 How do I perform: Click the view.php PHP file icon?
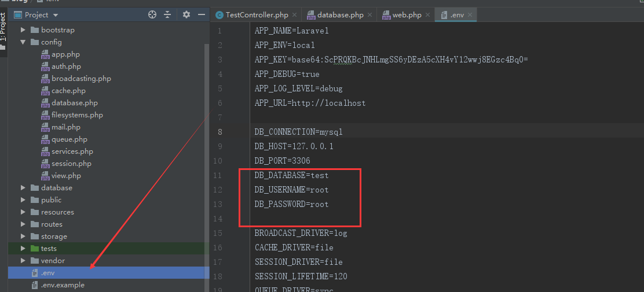coord(45,176)
